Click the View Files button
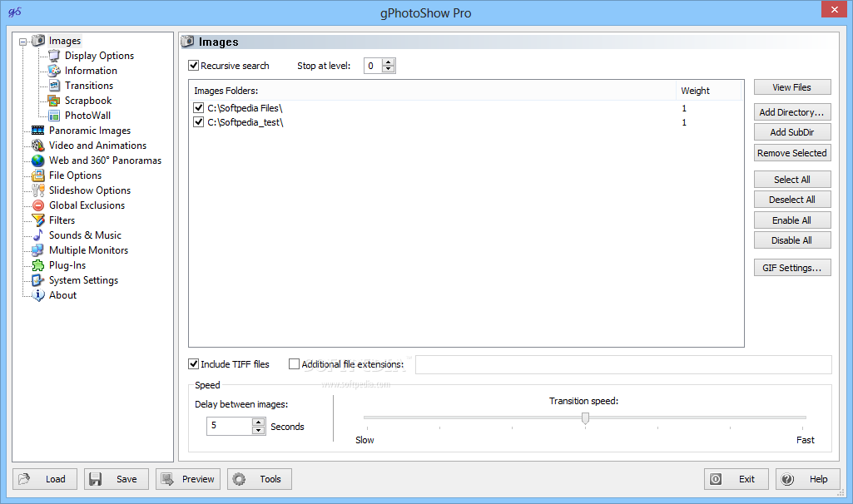Viewport: 853px width, 504px height. pos(792,87)
